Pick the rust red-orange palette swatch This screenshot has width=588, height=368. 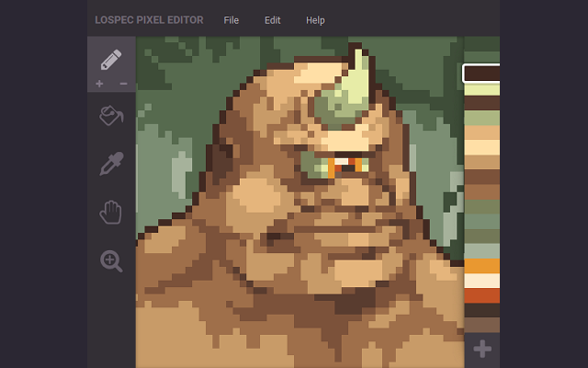[482, 296]
